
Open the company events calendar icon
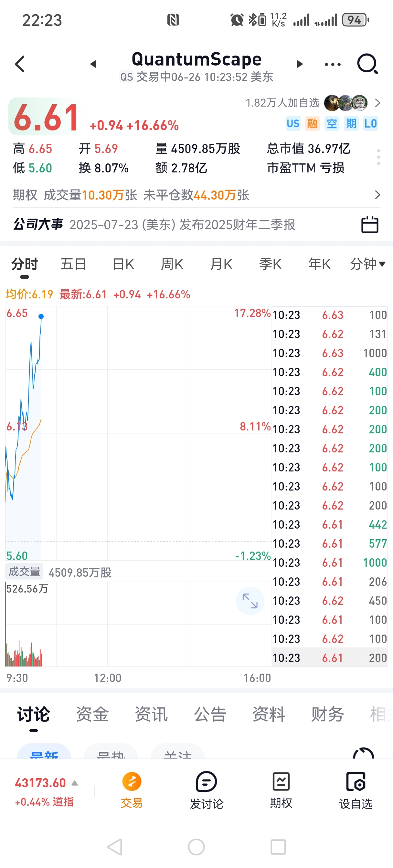click(x=369, y=224)
